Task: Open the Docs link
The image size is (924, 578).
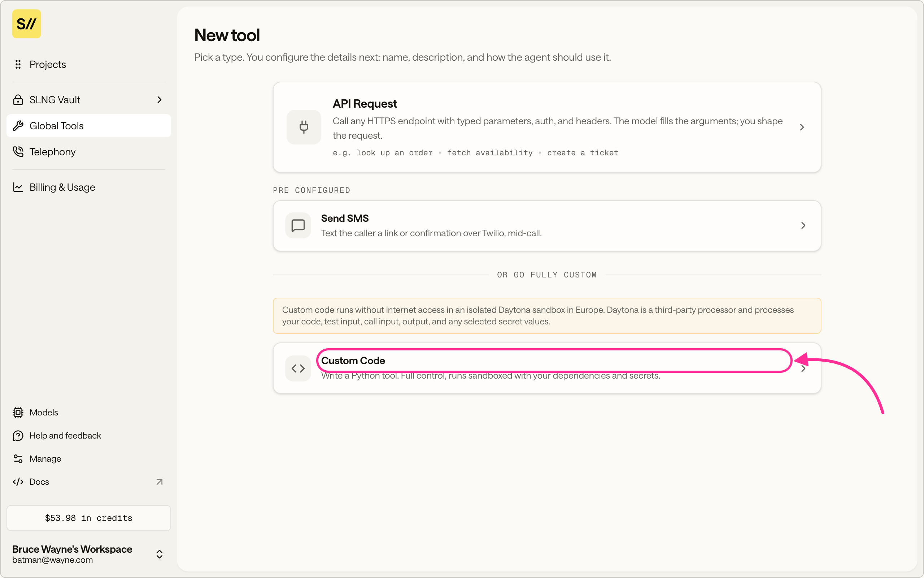Action: (88, 482)
